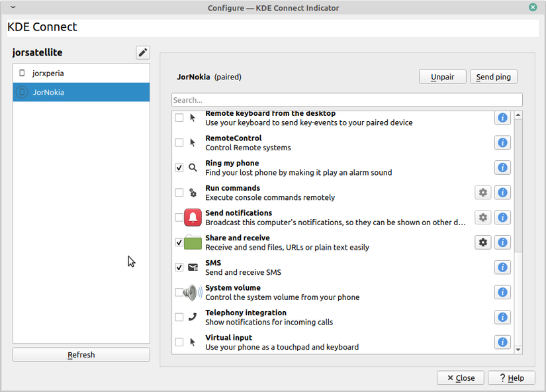Select the JorNokia device
The height and width of the screenshot is (392, 546).
(x=81, y=92)
